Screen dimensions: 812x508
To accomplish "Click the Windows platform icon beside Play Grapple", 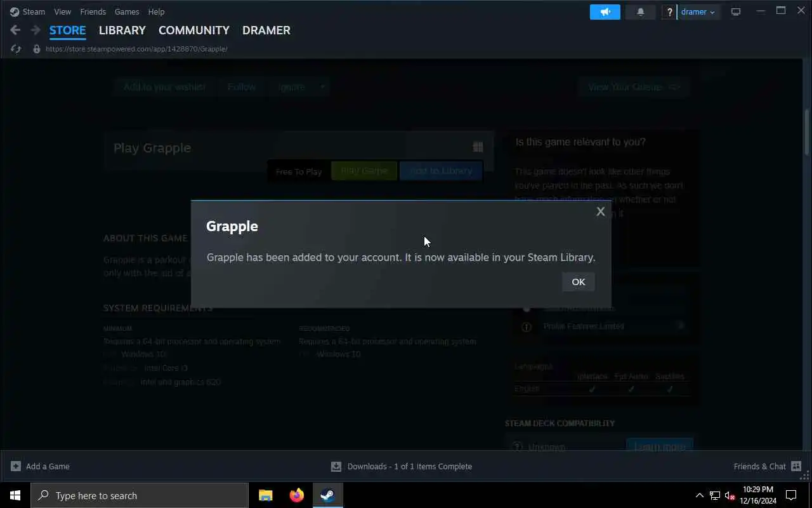I will (478, 147).
